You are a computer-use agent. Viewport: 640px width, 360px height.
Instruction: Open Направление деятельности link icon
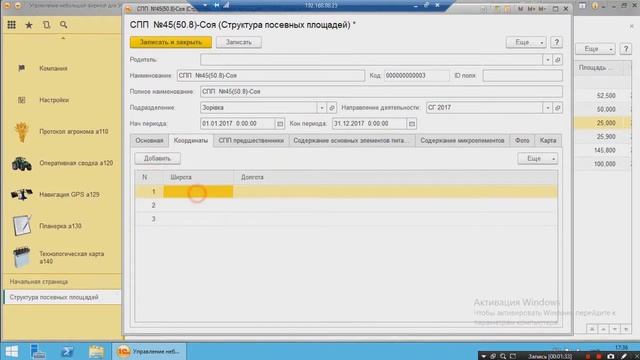coord(558,108)
